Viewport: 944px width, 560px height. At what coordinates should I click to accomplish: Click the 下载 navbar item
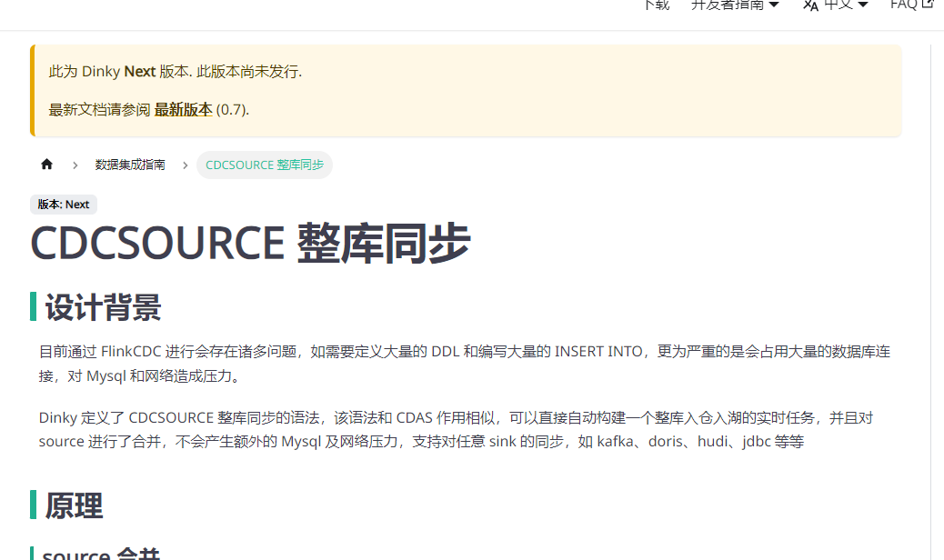click(x=657, y=5)
